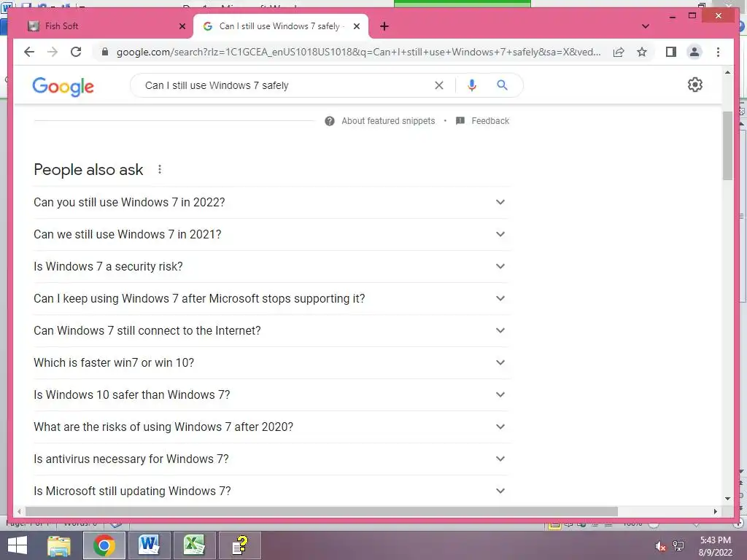Click About featured snippets help icon
747x560 pixels.
tap(329, 121)
